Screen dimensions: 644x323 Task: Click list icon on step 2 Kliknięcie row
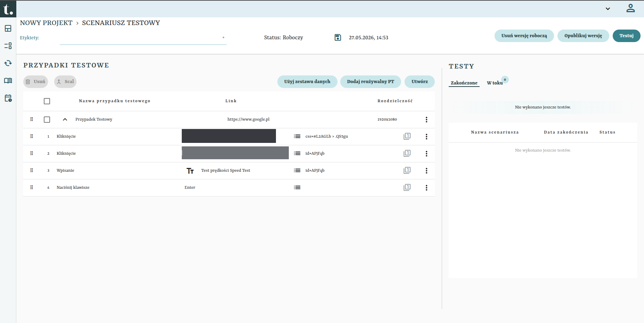coord(297,153)
